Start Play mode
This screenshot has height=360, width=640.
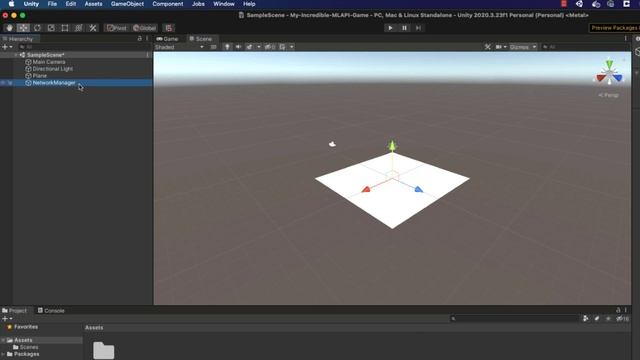[390, 28]
